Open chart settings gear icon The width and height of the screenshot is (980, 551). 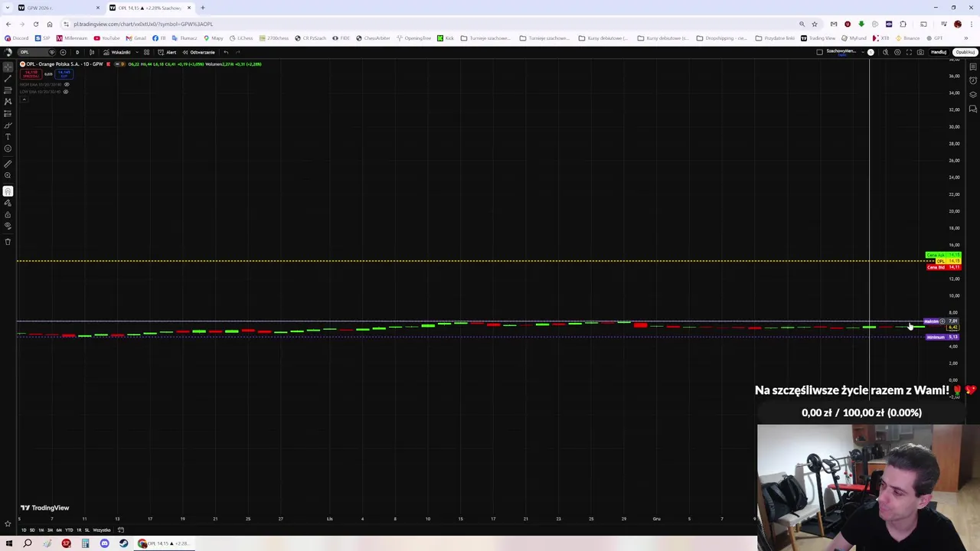coord(897,52)
